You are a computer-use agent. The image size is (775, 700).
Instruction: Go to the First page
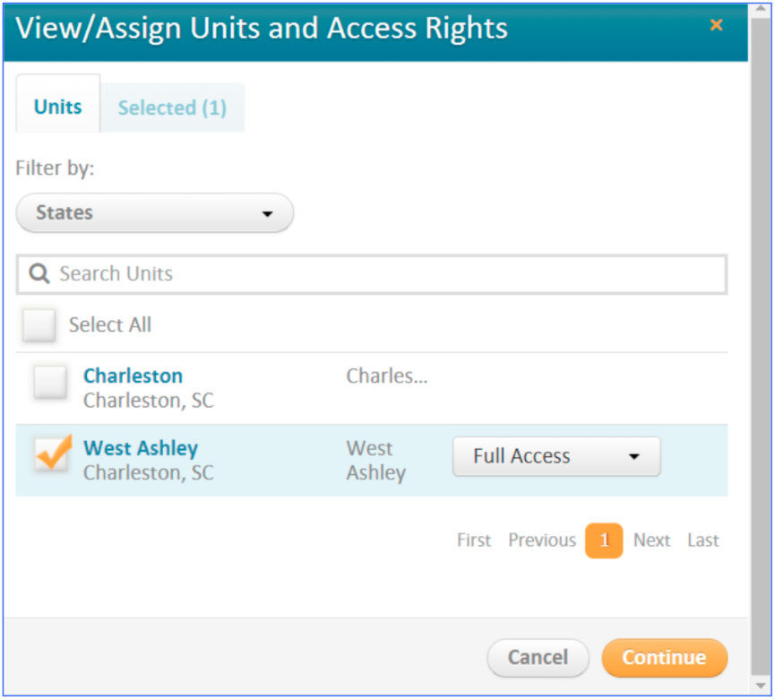coord(473,540)
